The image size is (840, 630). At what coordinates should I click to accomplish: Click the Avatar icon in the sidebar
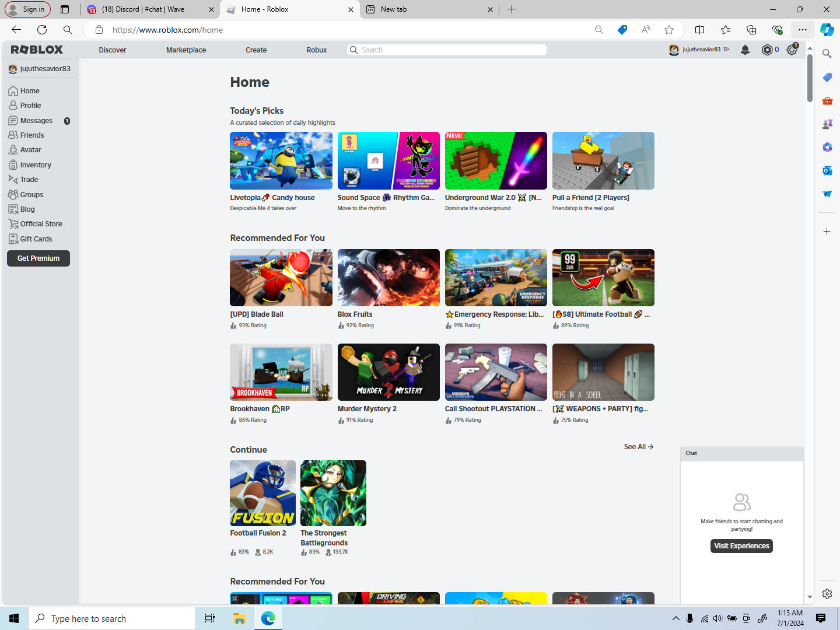(13, 150)
